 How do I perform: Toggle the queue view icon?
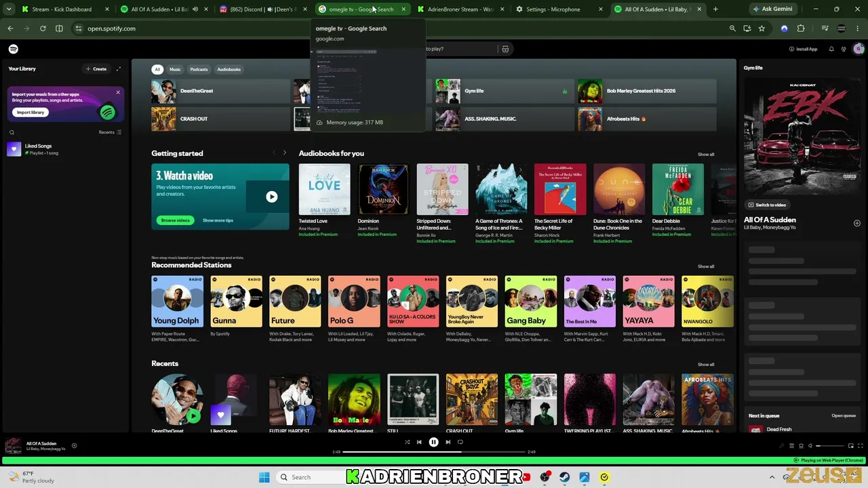tap(791, 446)
